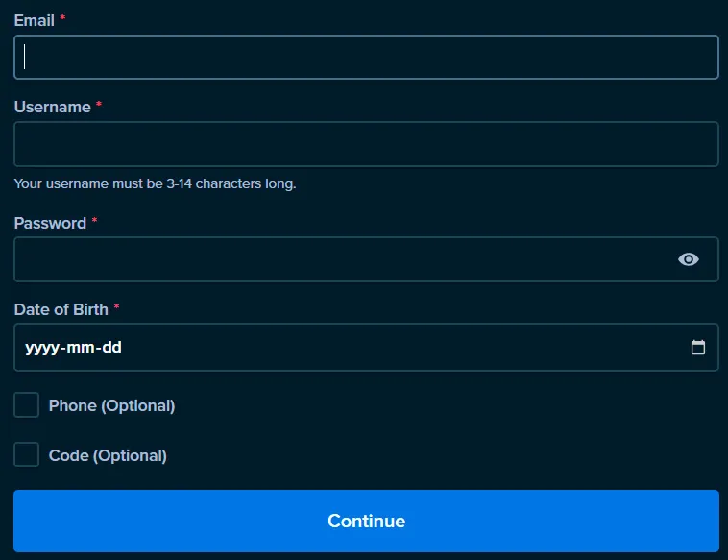Focus the Email input field
This screenshot has width=728, height=560.
[x=365, y=58]
